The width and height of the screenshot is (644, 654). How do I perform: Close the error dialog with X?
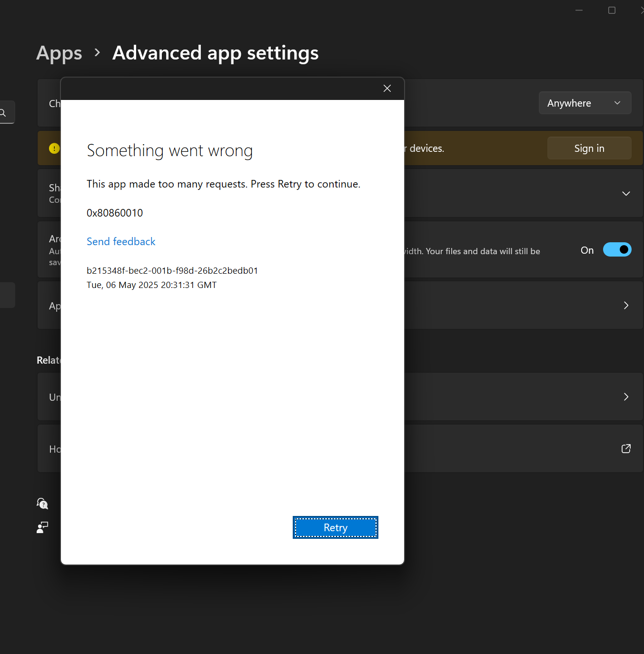tap(387, 89)
